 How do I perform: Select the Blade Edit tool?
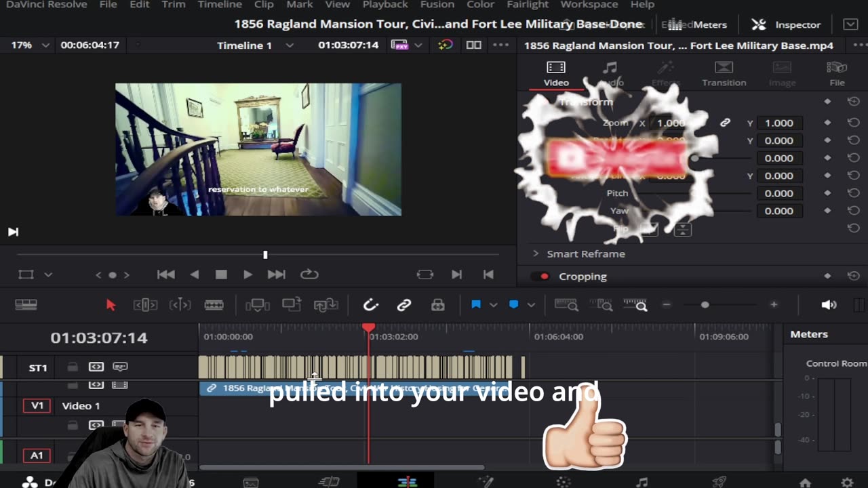214,305
